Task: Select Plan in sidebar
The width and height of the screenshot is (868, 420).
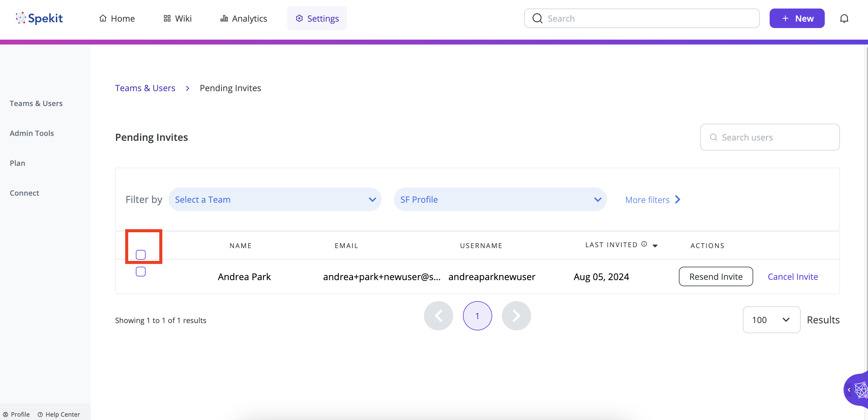Action: click(x=18, y=163)
